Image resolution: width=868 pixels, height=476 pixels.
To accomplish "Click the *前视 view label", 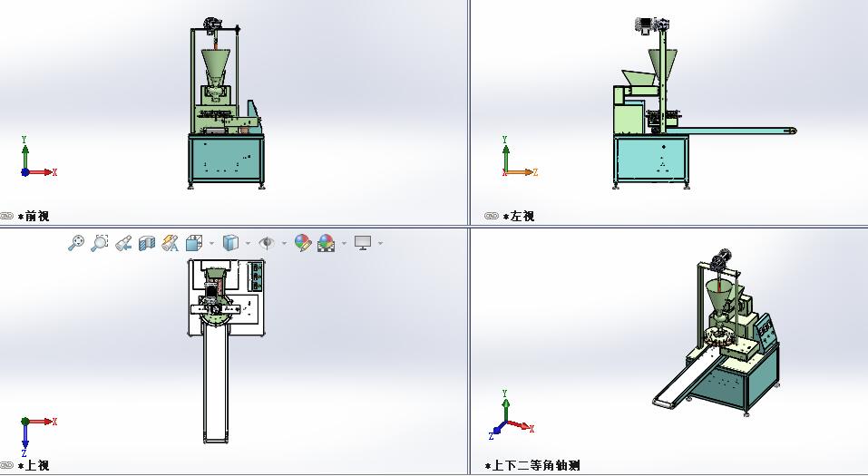I will click(x=34, y=217).
